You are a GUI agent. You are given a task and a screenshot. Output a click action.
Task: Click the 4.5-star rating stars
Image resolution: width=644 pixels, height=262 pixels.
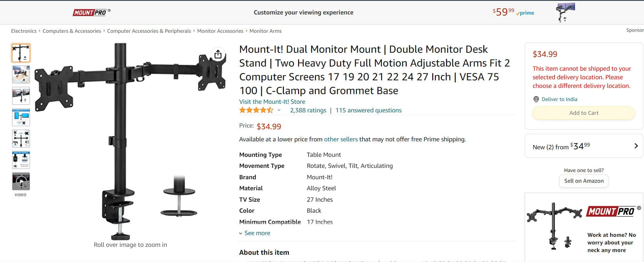(256, 110)
